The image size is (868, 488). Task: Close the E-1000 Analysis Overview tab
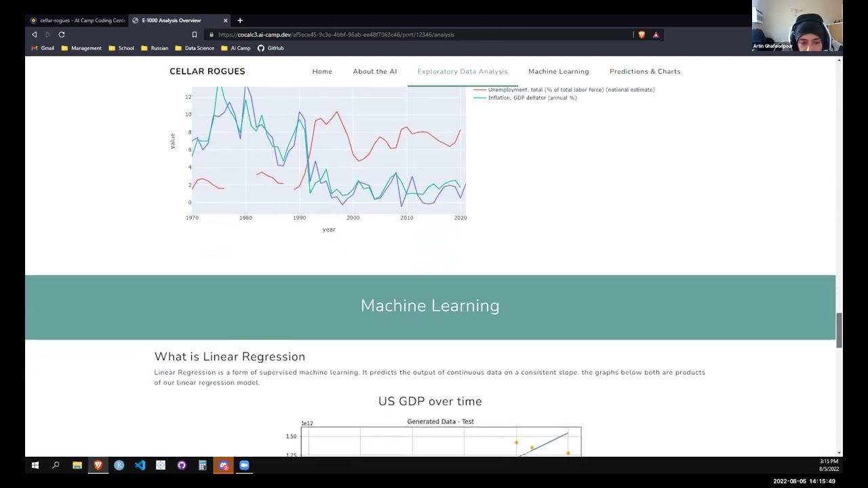[x=225, y=20]
